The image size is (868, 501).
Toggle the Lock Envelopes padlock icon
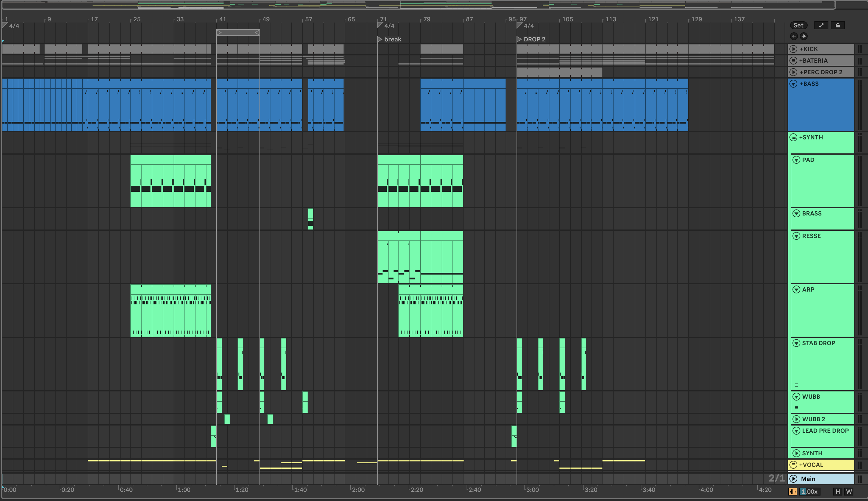(x=838, y=25)
